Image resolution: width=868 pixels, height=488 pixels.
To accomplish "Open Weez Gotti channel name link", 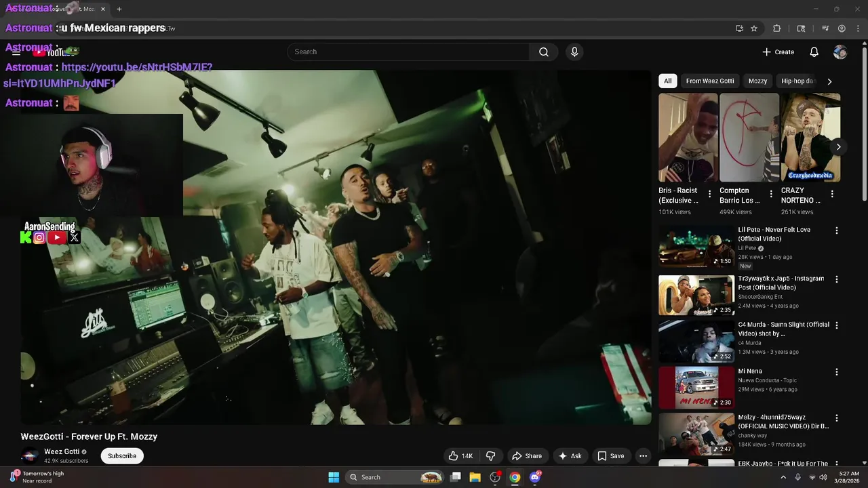I will [x=62, y=452].
